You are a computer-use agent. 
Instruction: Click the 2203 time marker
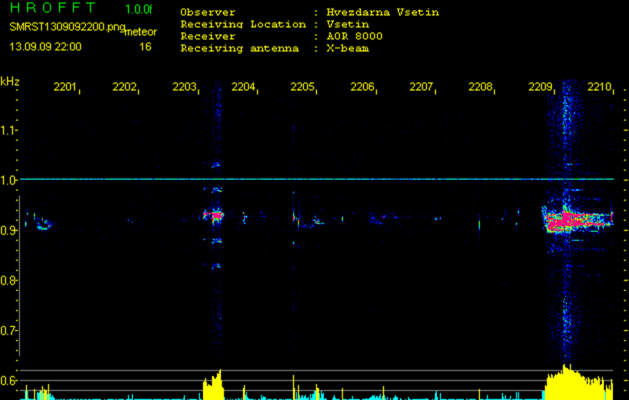click(x=184, y=88)
